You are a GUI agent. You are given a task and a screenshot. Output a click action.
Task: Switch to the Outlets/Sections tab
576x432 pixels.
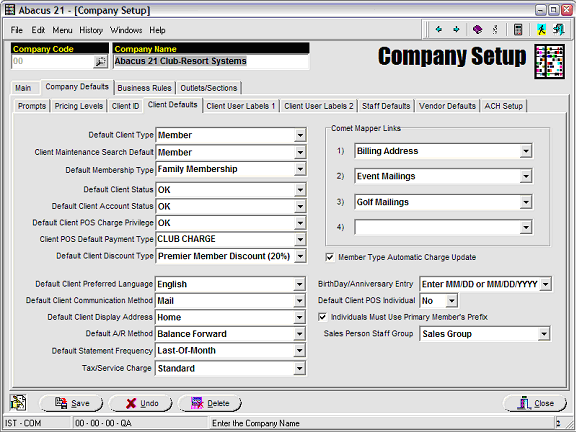pos(208,88)
